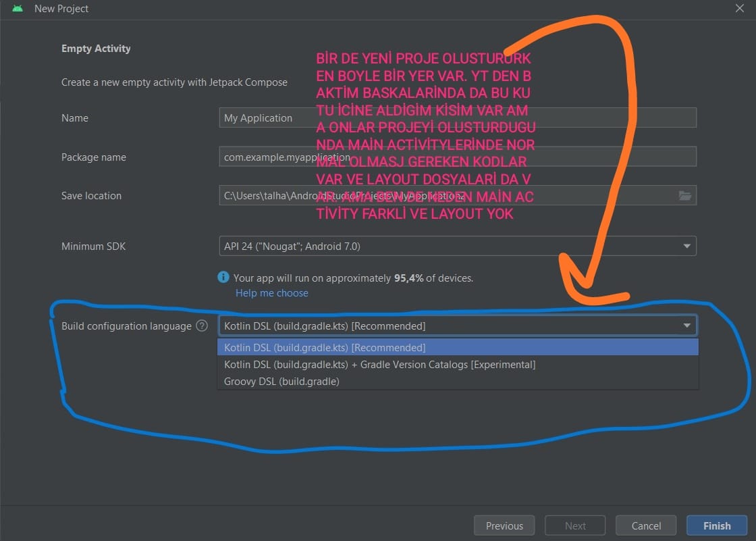Choose Kotlin DSL with Gradle Version Catalogs
Screen dimensions: 756x541
click(458, 364)
